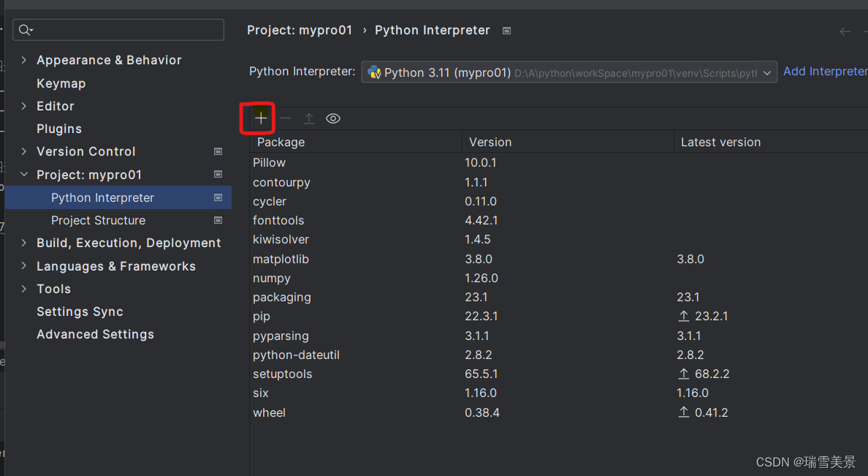Click the Python logo icon in the interpreter field

[x=374, y=72]
